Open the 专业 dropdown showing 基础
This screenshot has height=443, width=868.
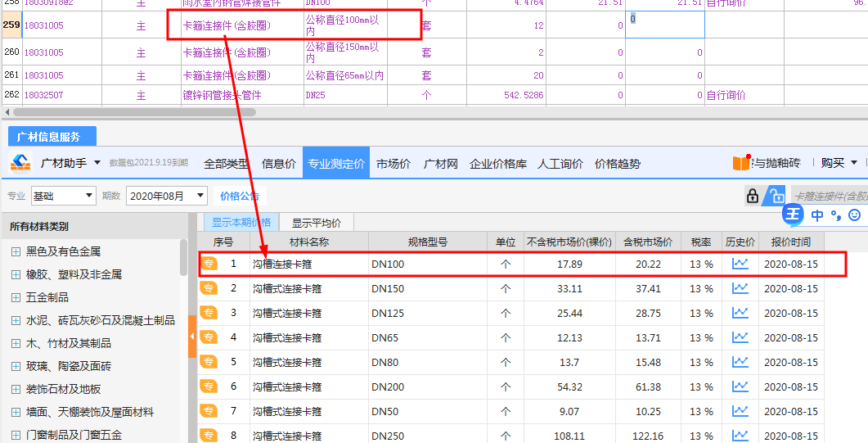click(x=63, y=196)
